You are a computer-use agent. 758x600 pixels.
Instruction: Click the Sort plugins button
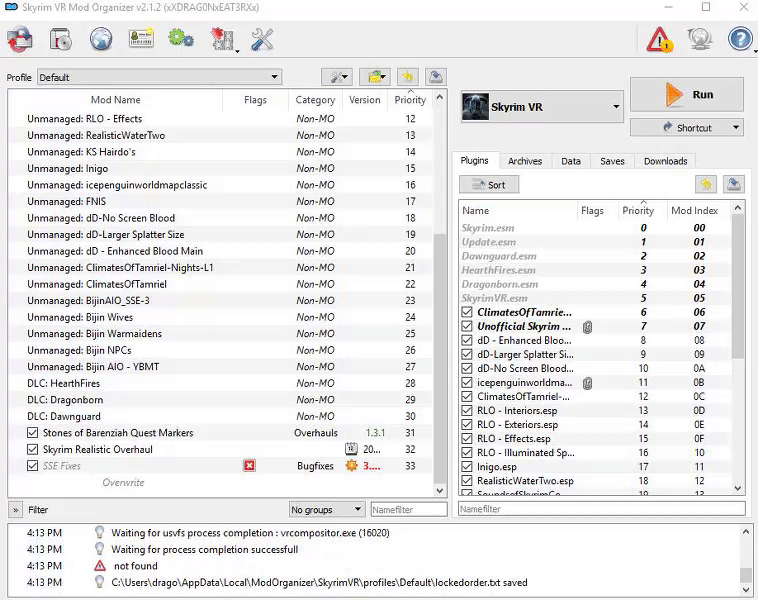pos(489,185)
